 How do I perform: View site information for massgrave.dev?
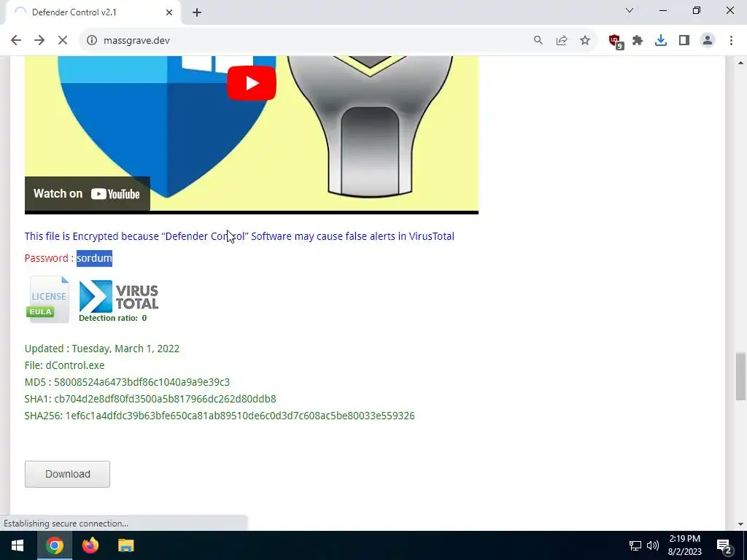92,41
